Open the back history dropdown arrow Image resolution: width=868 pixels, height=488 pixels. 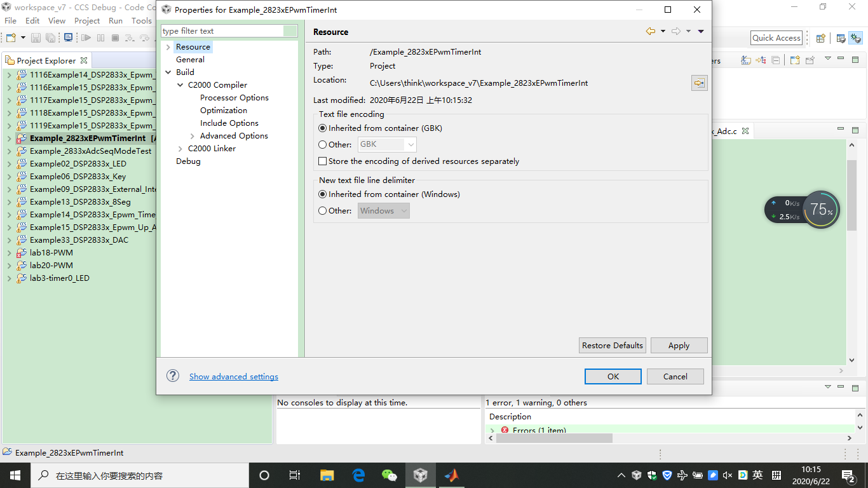click(x=663, y=31)
